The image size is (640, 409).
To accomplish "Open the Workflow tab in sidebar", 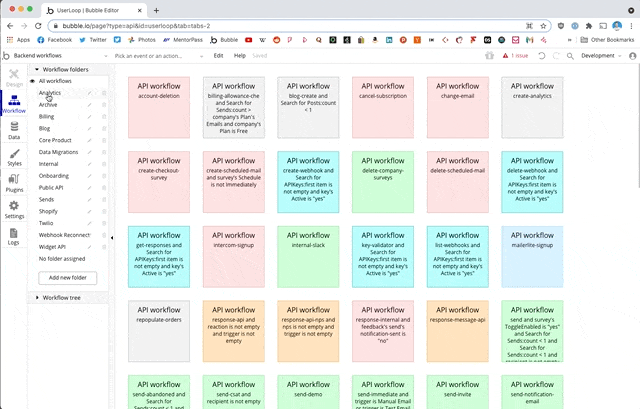I will 14,104.
